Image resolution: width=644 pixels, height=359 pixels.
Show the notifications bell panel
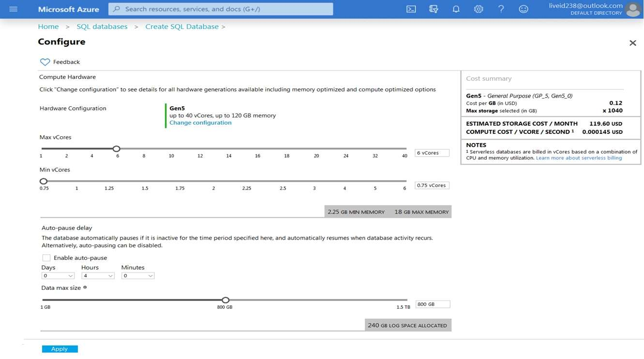point(456,9)
